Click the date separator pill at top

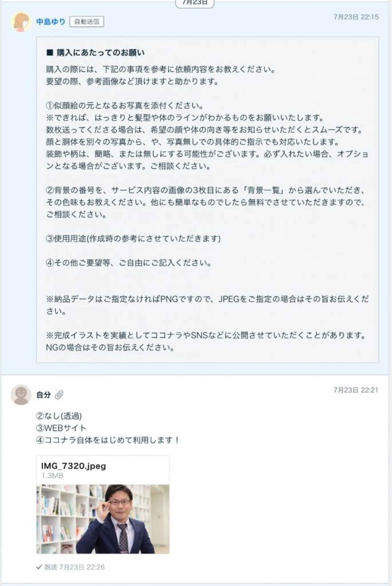point(195,3)
